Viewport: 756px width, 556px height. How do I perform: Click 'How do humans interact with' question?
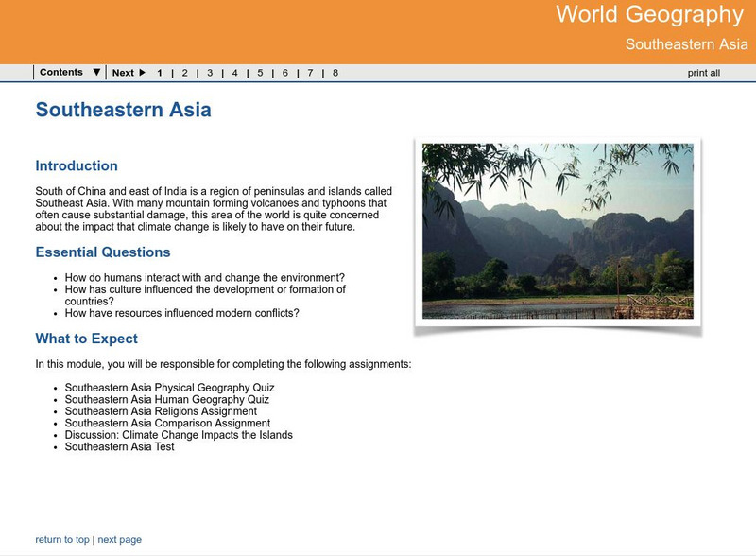click(x=205, y=277)
